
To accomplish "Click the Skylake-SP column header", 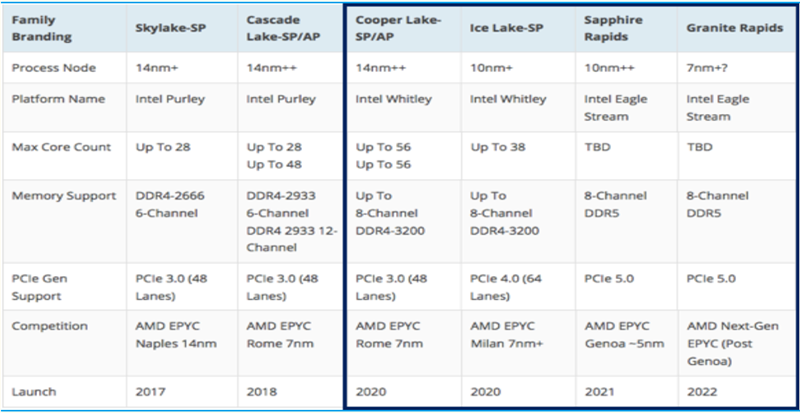I will (168, 30).
